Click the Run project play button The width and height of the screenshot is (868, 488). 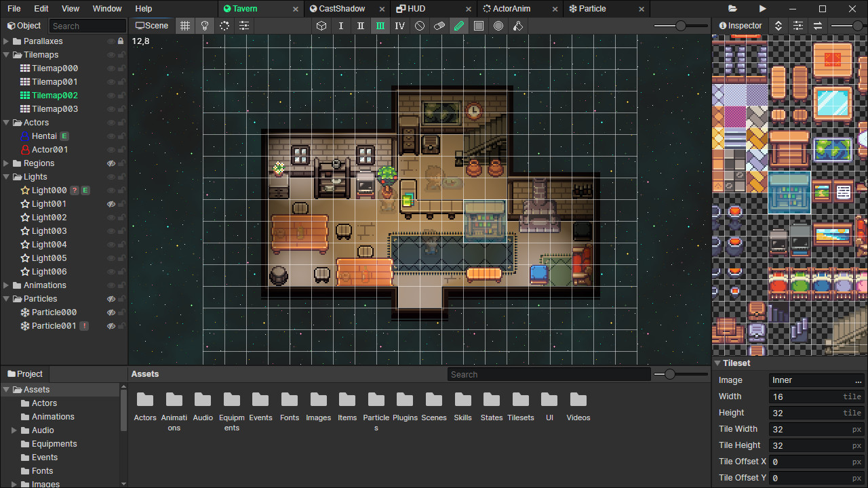point(762,9)
